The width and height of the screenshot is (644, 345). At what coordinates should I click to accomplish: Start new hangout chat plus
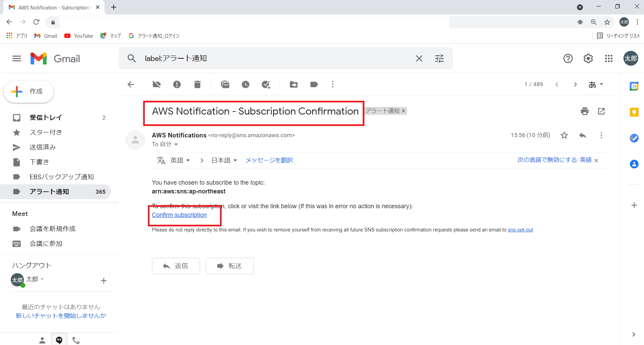tap(104, 281)
